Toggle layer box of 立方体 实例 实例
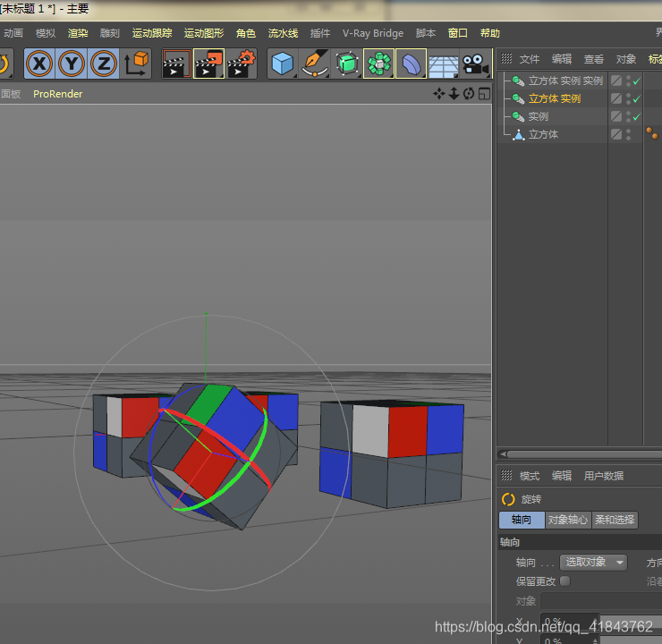Viewport: 662px width, 644px height. 616,80
